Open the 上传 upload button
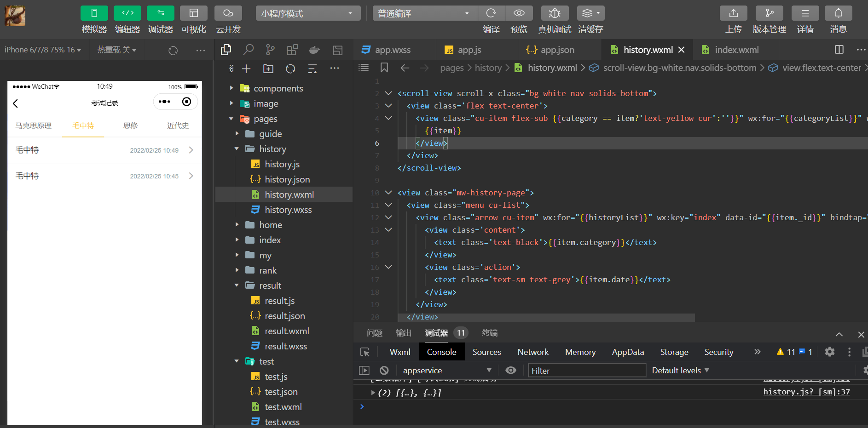 point(733,13)
